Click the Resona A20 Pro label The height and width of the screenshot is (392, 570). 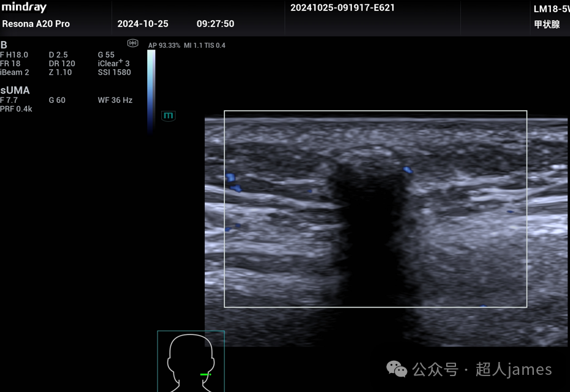36,24
